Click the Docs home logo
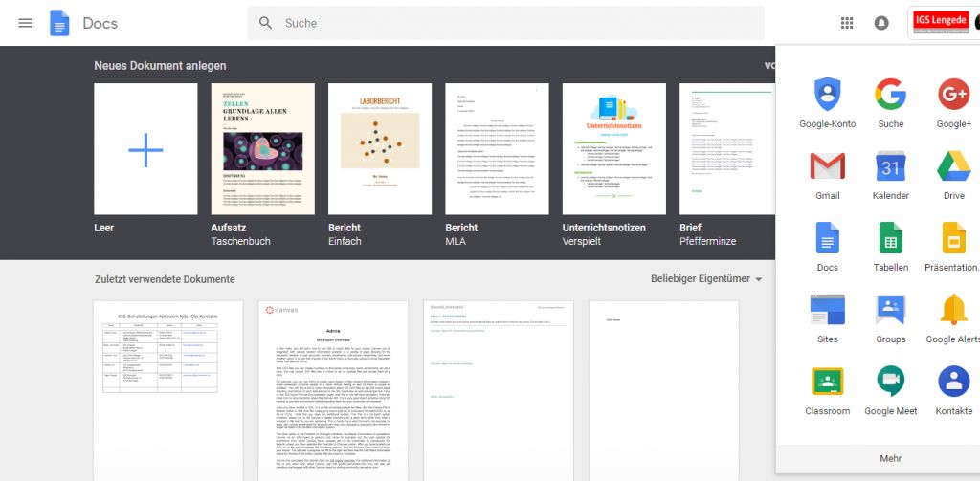Screen dimensions: 980x481 pyautogui.click(x=82, y=23)
